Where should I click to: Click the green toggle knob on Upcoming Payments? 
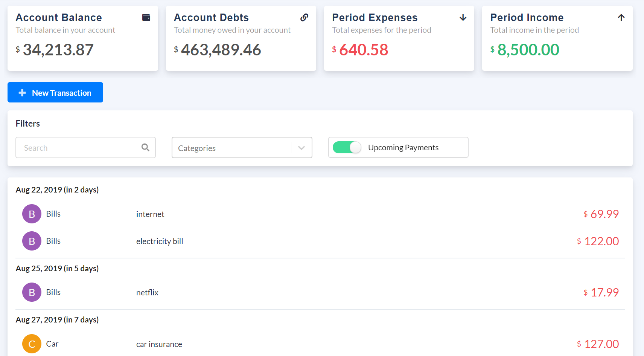point(354,147)
